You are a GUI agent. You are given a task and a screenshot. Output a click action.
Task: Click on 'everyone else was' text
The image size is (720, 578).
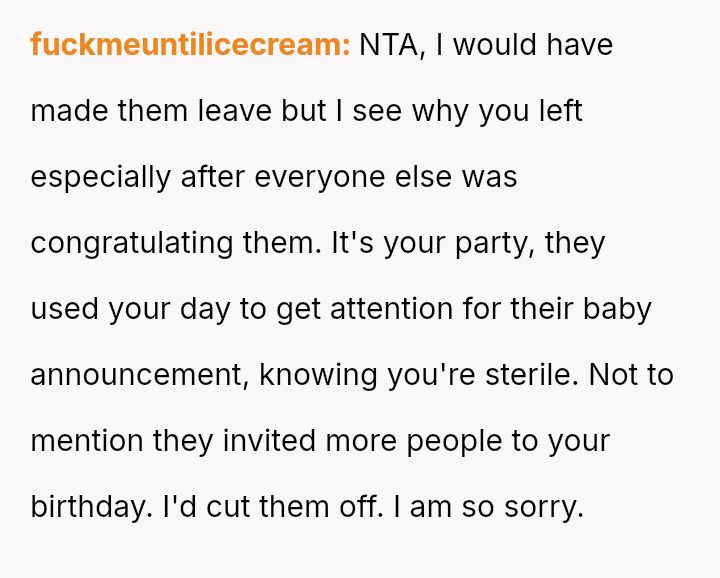tap(386, 177)
